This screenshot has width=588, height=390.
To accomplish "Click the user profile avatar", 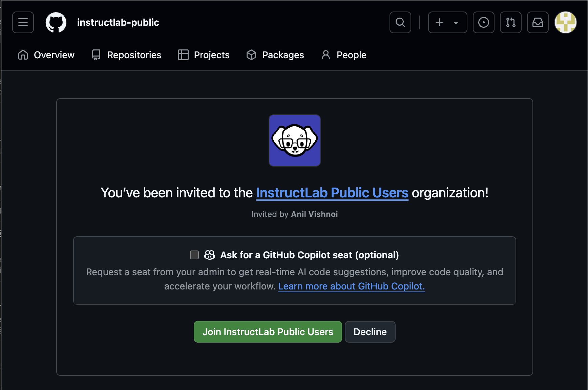I will pyautogui.click(x=565, y=22).
